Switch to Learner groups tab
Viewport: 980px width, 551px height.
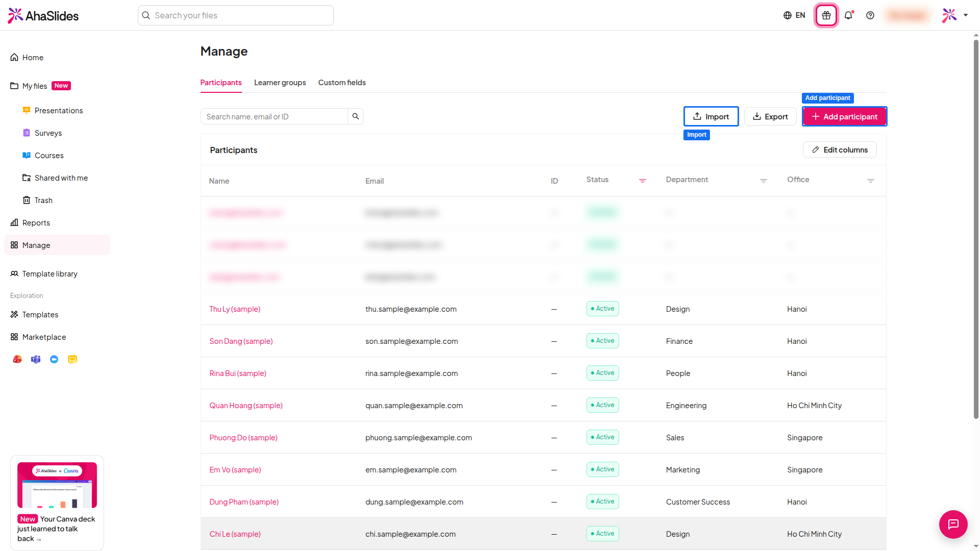(280, 83)
